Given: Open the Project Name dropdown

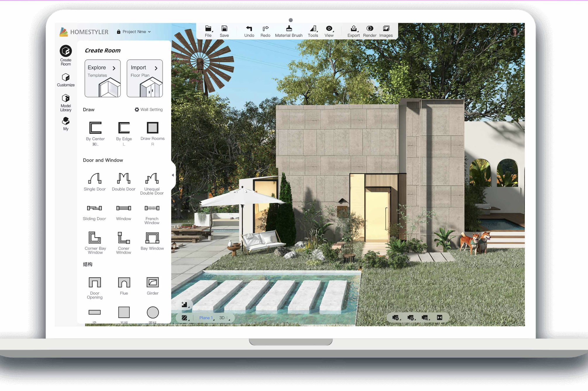Looking at the screenshot, I should (135, 32).
